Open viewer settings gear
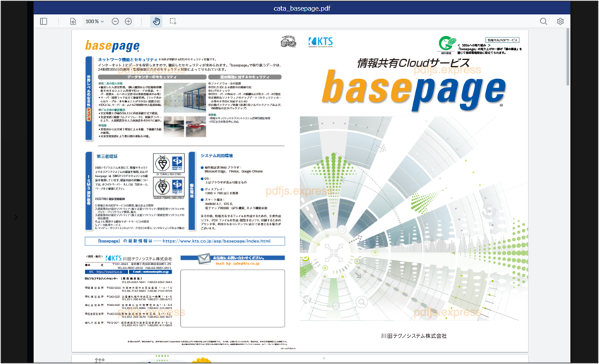 pos(560,21)
